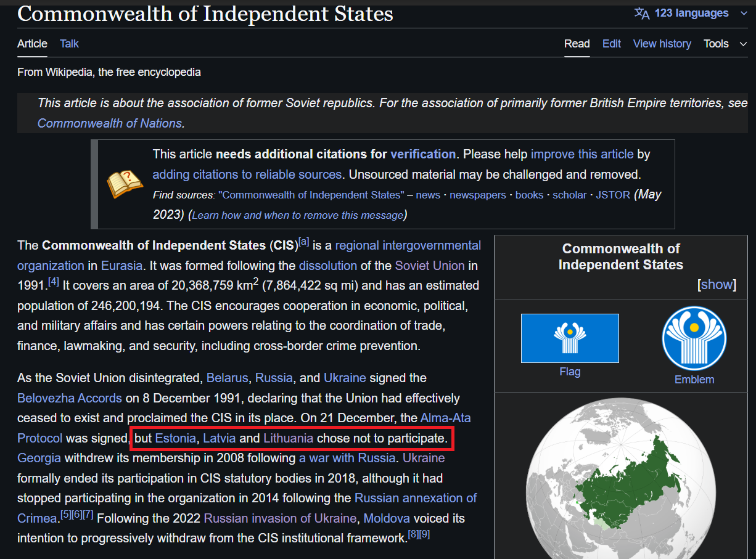Follow the Commonwealth of Nations link
This screenshot has width=756, height=559.
(110, 123)
